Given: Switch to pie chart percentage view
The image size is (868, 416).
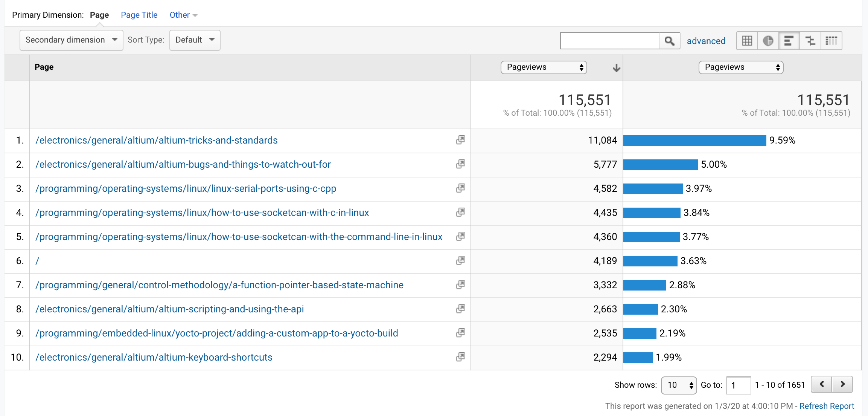Looking at the screenshot, I should pyautogui.click(x=768, y=41).
